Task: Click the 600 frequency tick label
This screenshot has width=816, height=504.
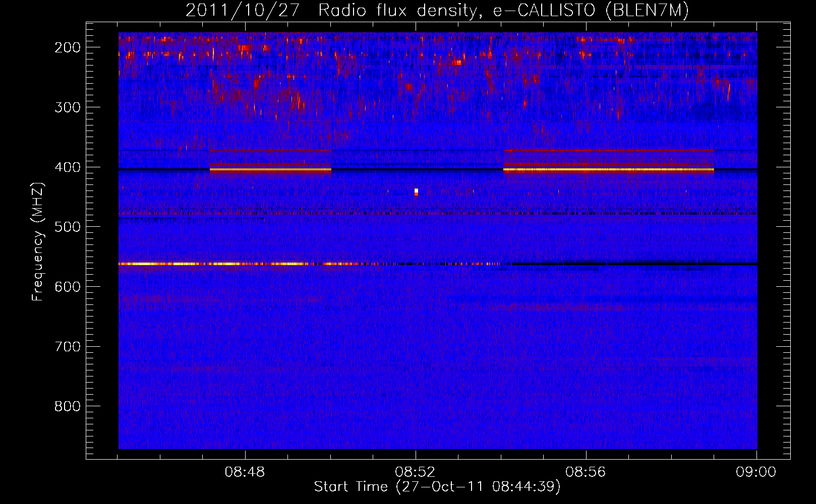Action: coord(68,287)
